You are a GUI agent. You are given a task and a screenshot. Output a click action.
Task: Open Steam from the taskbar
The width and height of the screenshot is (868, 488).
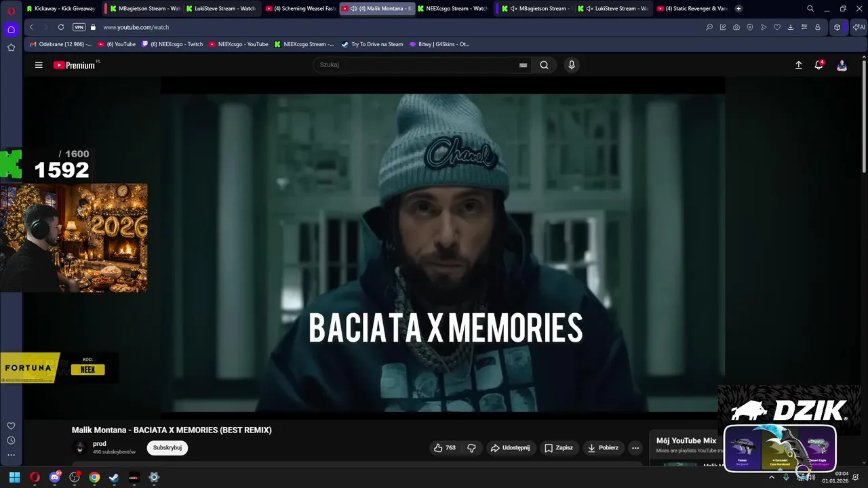(x=114, y=477)
